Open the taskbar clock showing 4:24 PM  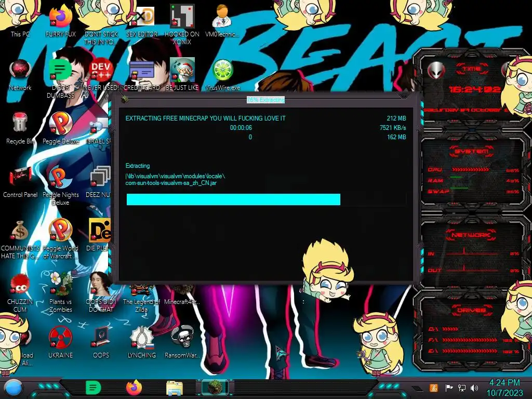click(504, 388)
